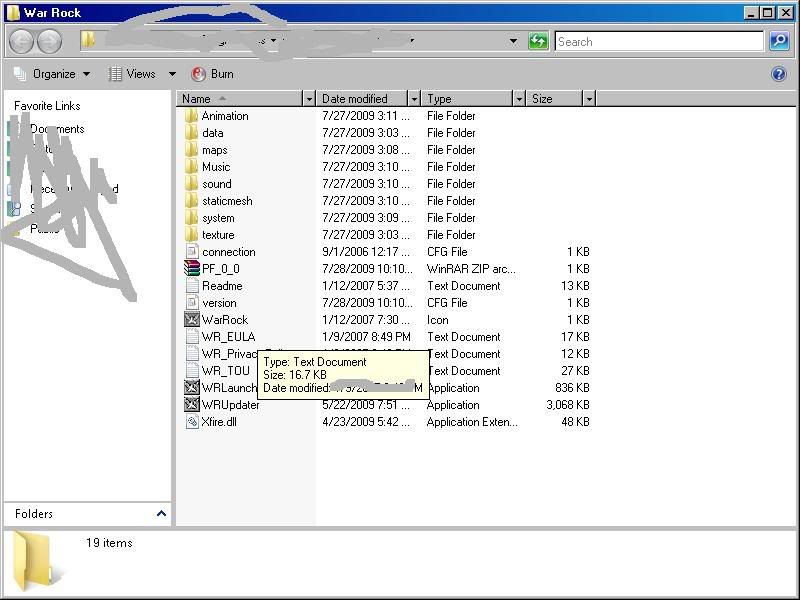Select the 'WRUpdater' file name

231,405
